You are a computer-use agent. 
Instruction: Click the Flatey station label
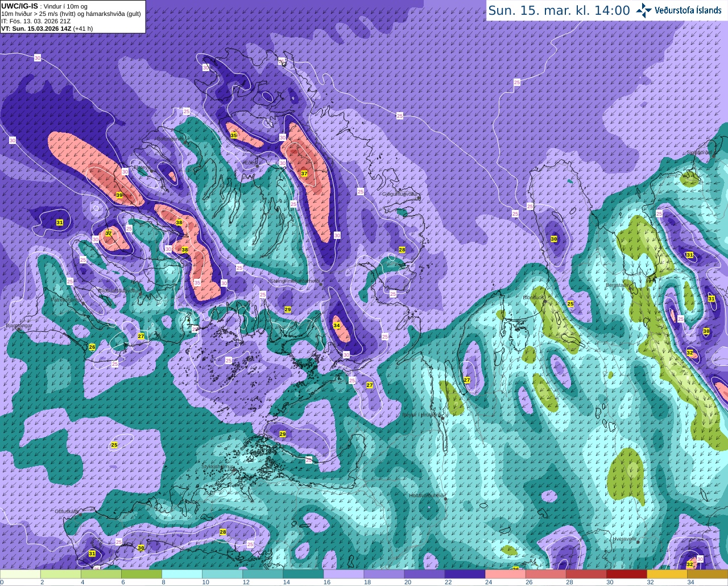point(142,167)
